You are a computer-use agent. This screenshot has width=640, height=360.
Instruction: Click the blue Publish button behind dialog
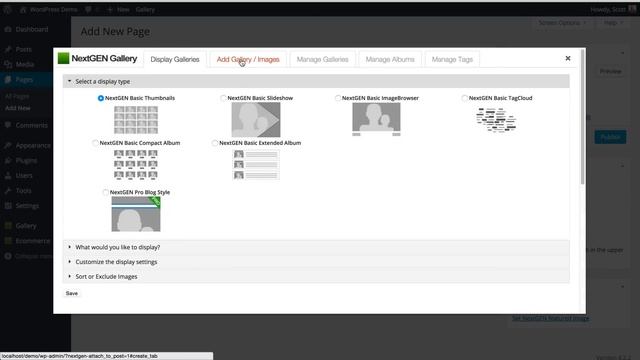click(610, 137)
